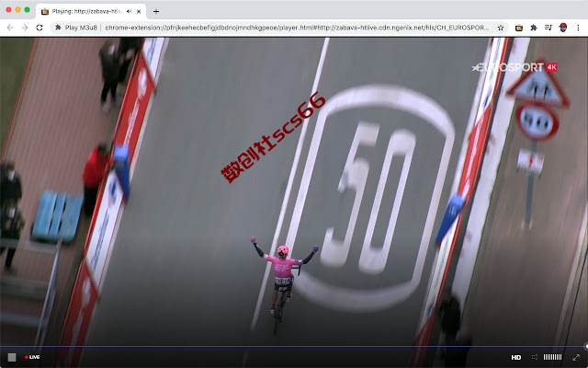588x368 pixels.
Task: Click the video seek progress bar
Action: tap(292, 346)
